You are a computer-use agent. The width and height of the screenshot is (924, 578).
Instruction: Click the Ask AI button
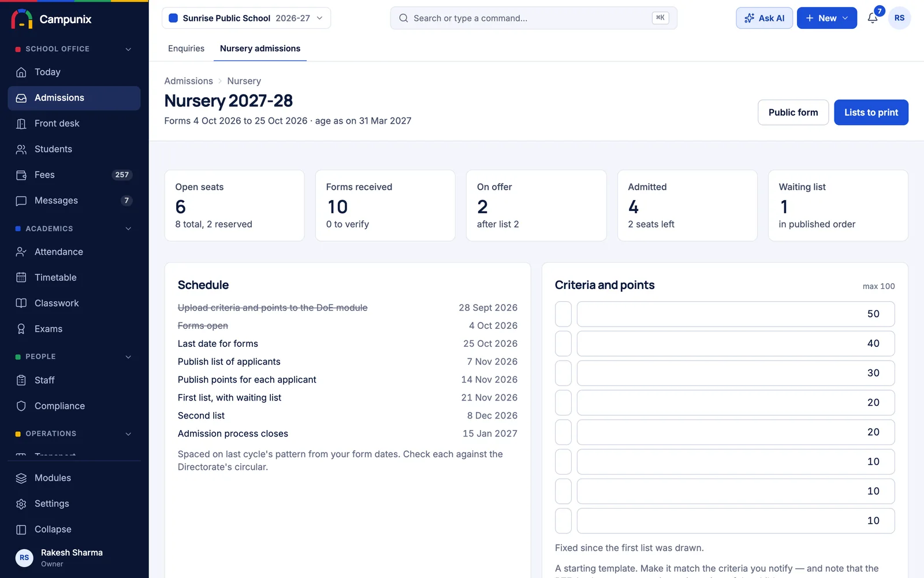coord(764,18)
